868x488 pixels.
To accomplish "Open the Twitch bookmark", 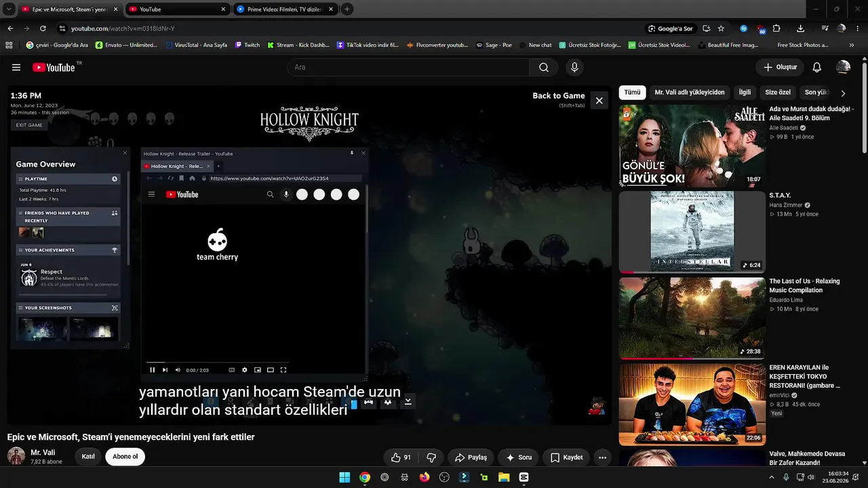I will (248, 45).
